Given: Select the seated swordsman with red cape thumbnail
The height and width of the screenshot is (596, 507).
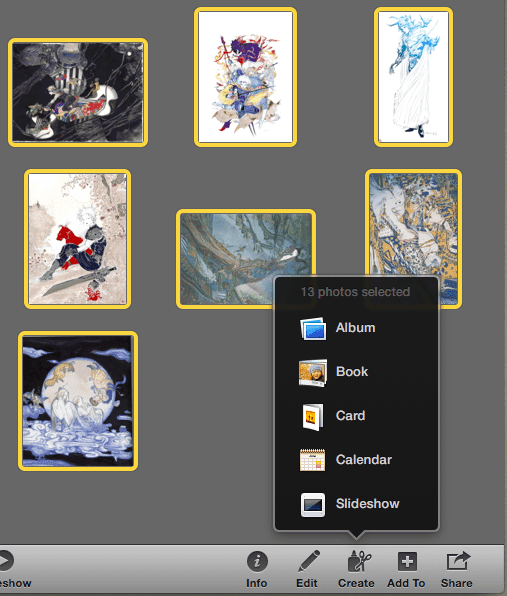Looking at the screenshot, I should click(x=78, y=239).
